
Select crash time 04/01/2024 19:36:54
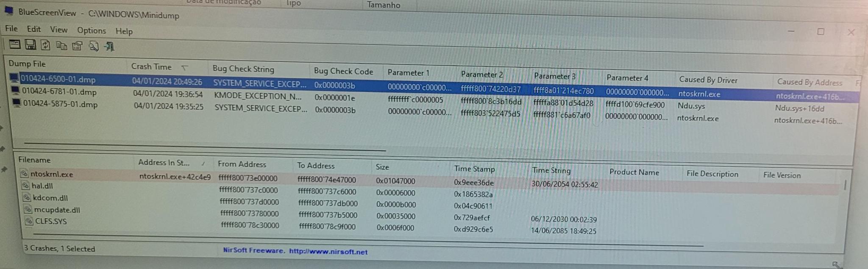tap(168, 94)
